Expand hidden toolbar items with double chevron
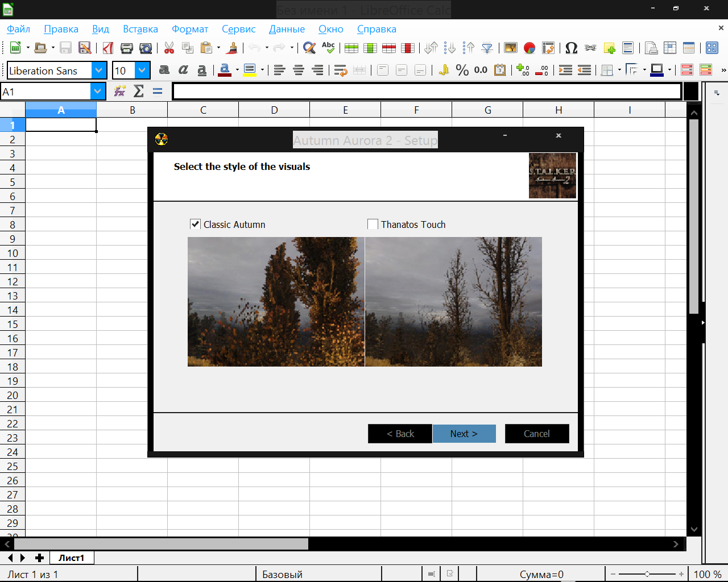728x582 pixels. 723,70
